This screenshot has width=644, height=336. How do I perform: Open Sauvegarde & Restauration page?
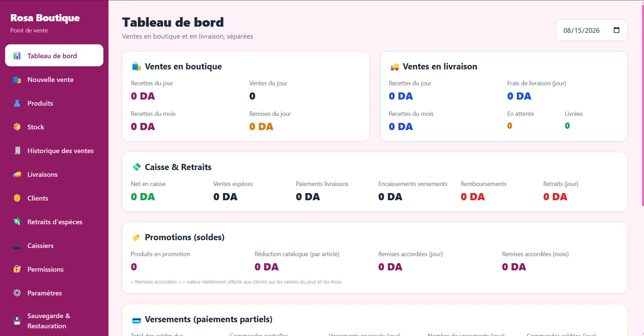click(x=54, y=321)
